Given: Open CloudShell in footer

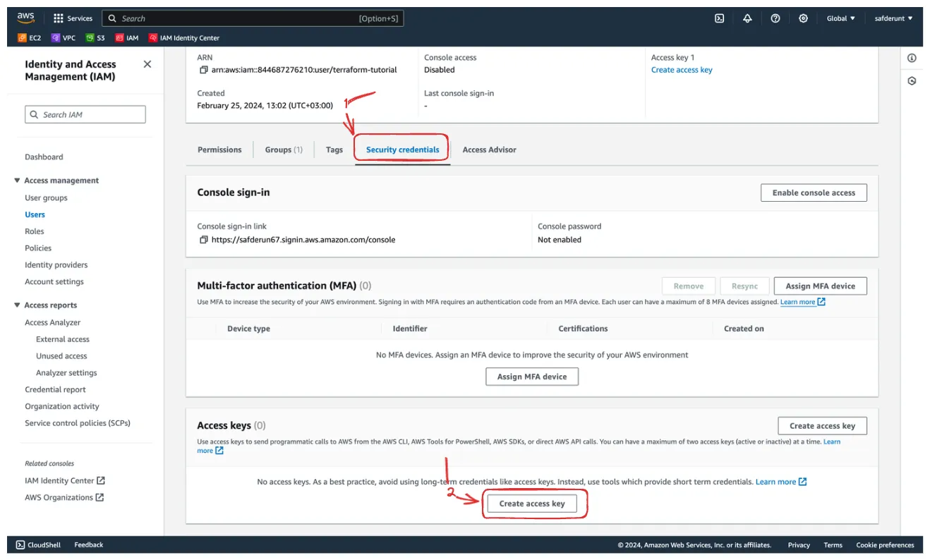Looking at the screenshot, I should [39, 544].
